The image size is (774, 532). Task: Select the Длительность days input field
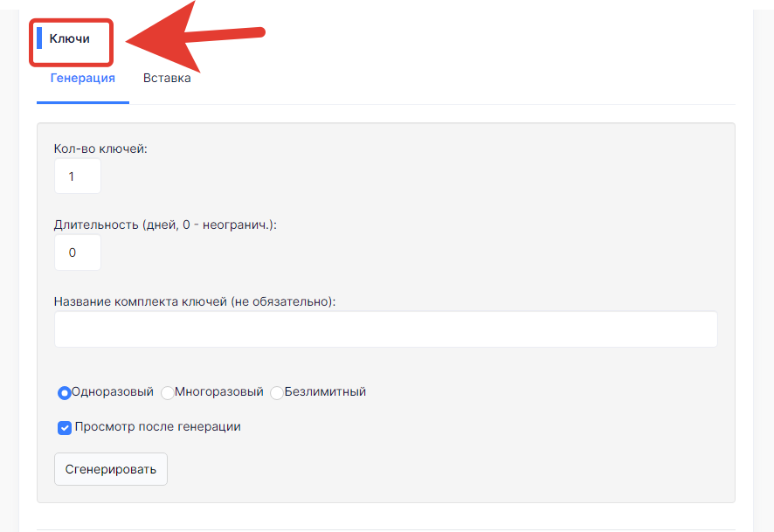click(78, 252)
